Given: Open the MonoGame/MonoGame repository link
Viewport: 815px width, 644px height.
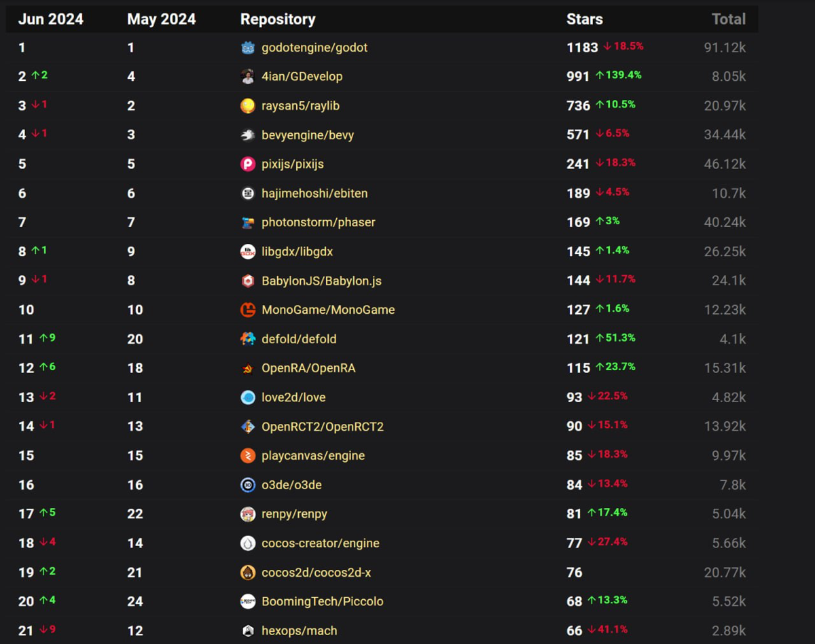Looking at the screenshot, I should pos(328,310).
